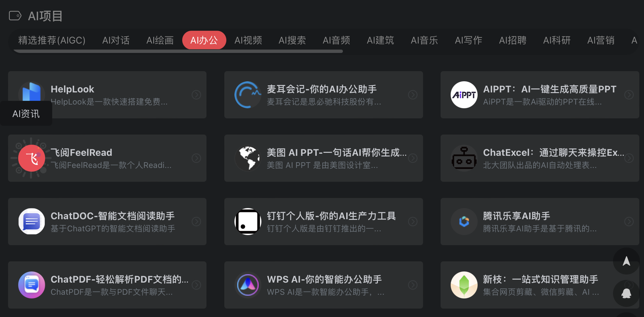Switch to AI音频 tab
The image size is (644, 317).
pyautogui.click(x=336, y=40)
